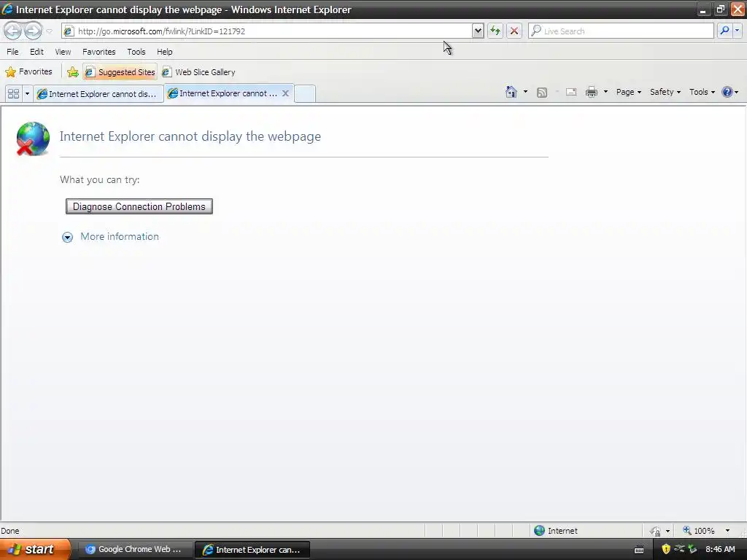The width and height of the screenshot is (747, 560).
Task: Open the Page command bar menu
Action: click(x=628, y=92)
